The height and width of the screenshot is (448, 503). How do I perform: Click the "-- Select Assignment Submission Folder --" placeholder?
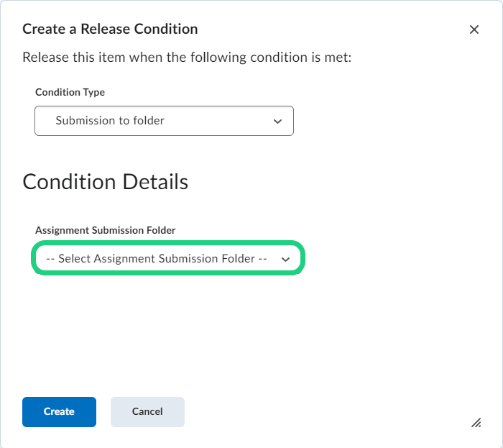[157, 259]
